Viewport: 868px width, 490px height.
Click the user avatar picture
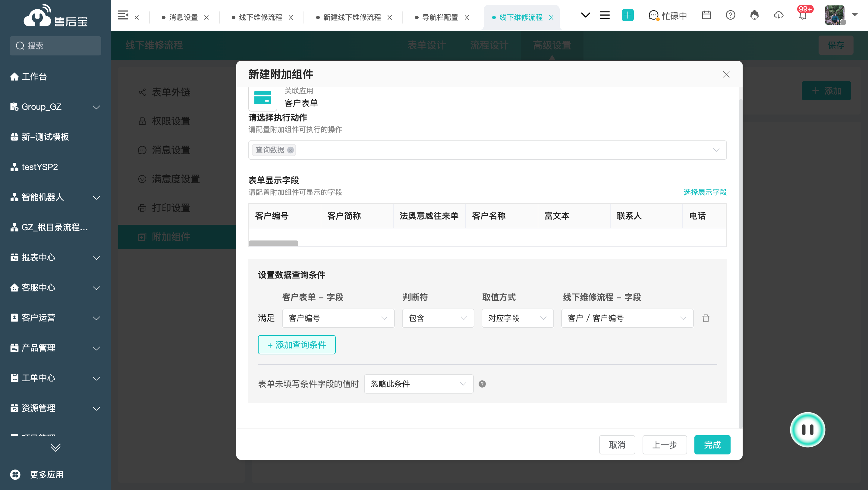point(835,15)
